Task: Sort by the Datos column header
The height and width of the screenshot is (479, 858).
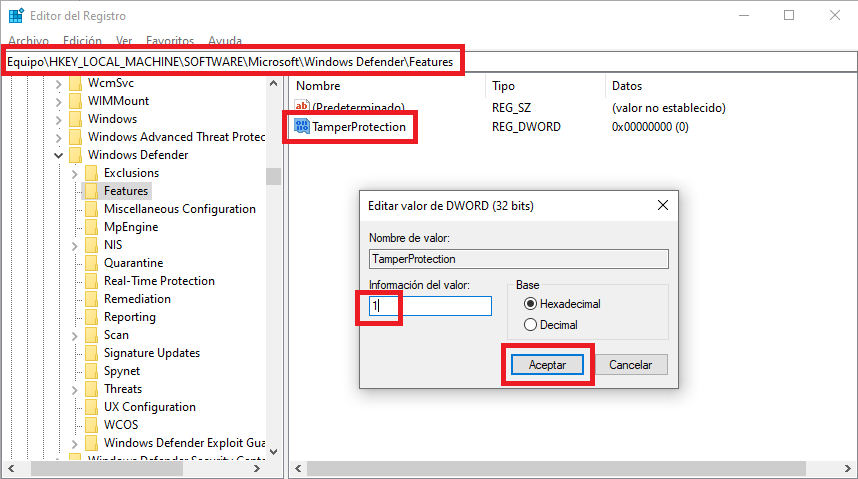Action: coord(627,86)
